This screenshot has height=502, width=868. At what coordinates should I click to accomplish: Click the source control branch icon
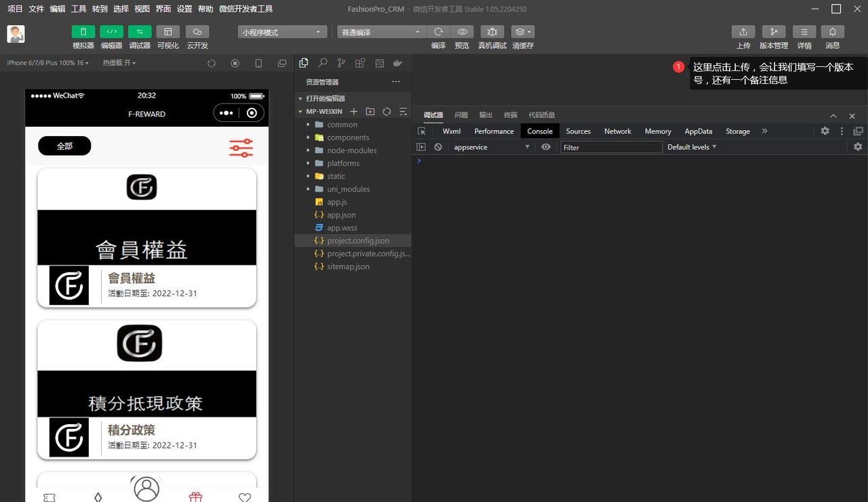(341, 63)
